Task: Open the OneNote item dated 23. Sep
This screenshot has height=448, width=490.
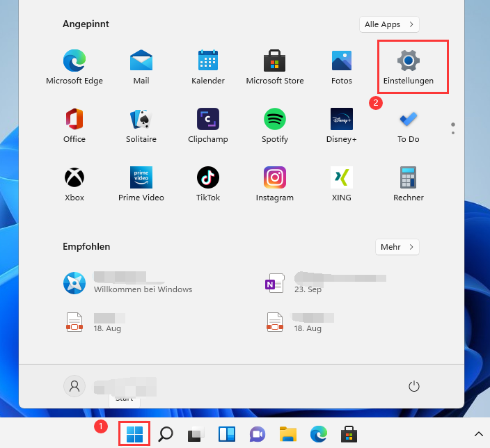Action: pos(325,283)
